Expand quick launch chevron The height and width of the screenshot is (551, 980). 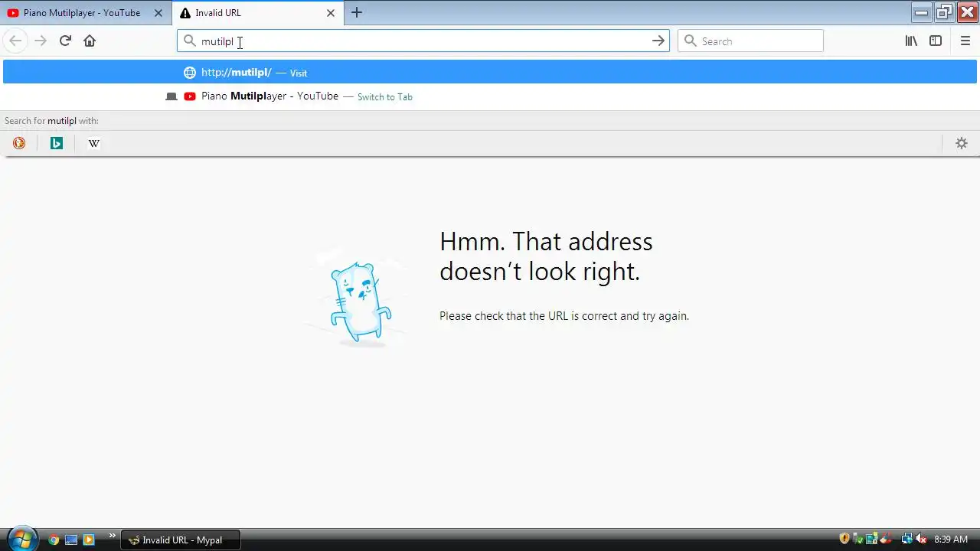click(x=113, y=536)
